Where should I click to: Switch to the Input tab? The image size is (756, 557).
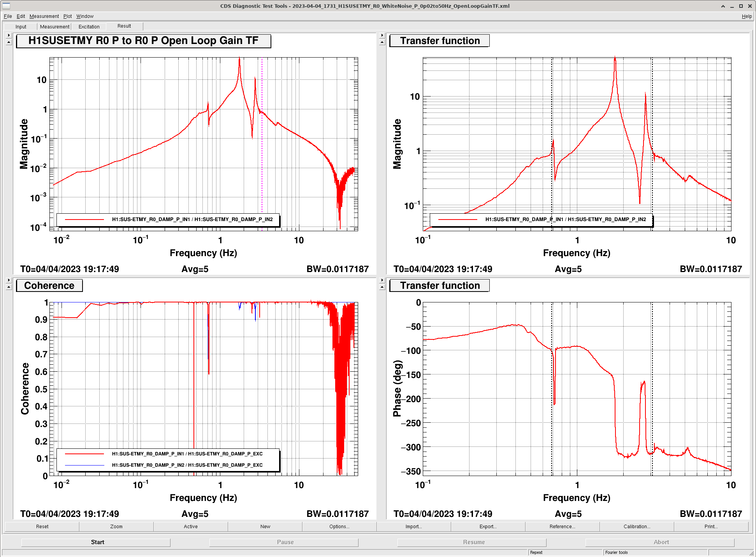pyautogui.click(x=21, y=27)
